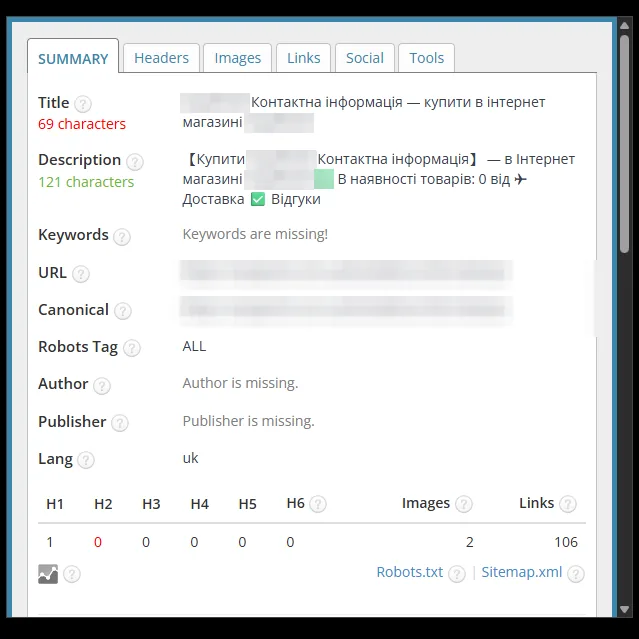This screenshot has height=639, width=639.
Task: Switch to the Images tab
Action: (x=238, y=58)
